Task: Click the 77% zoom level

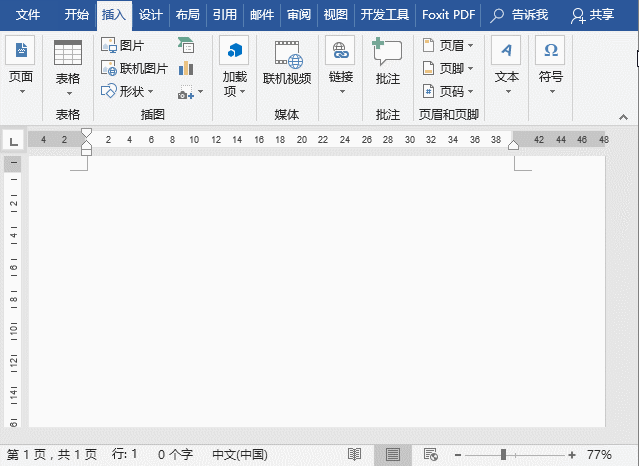Action: pos(600,454)
